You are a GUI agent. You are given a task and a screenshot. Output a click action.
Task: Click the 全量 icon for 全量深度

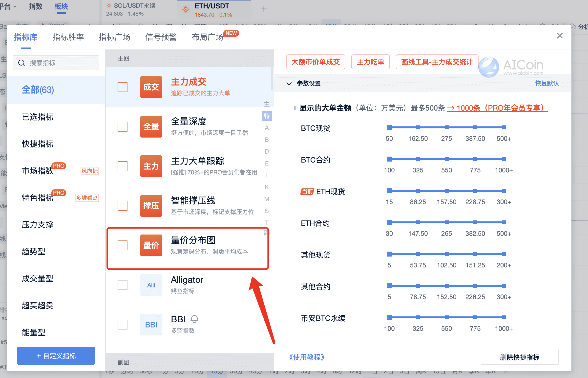tap(151, 126)
